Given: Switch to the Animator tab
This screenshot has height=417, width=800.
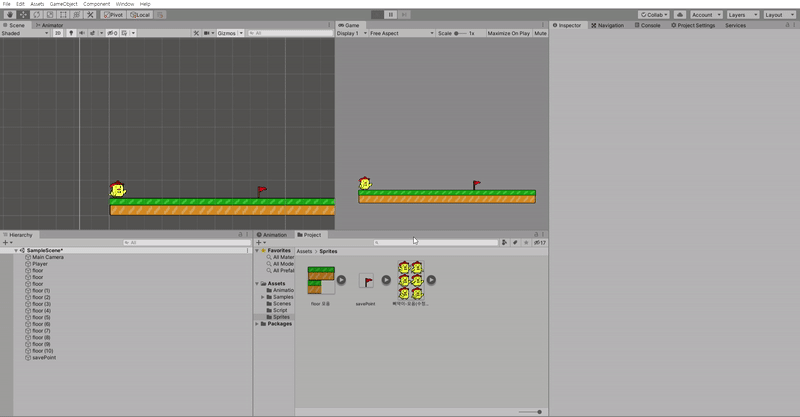Looking at the screenshot, I should pyautogui.click(x=49, y=25).
